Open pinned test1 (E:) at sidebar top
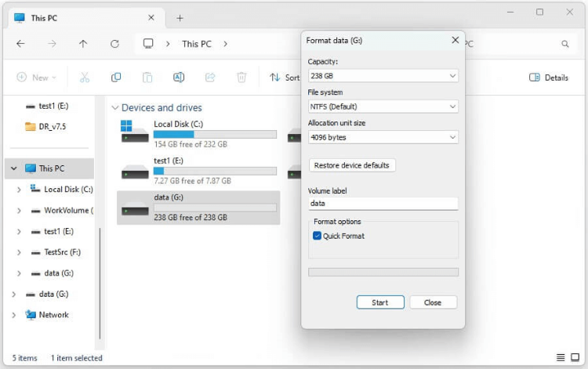The height and width of the screenshot is (369, 588). click(47, 106)
